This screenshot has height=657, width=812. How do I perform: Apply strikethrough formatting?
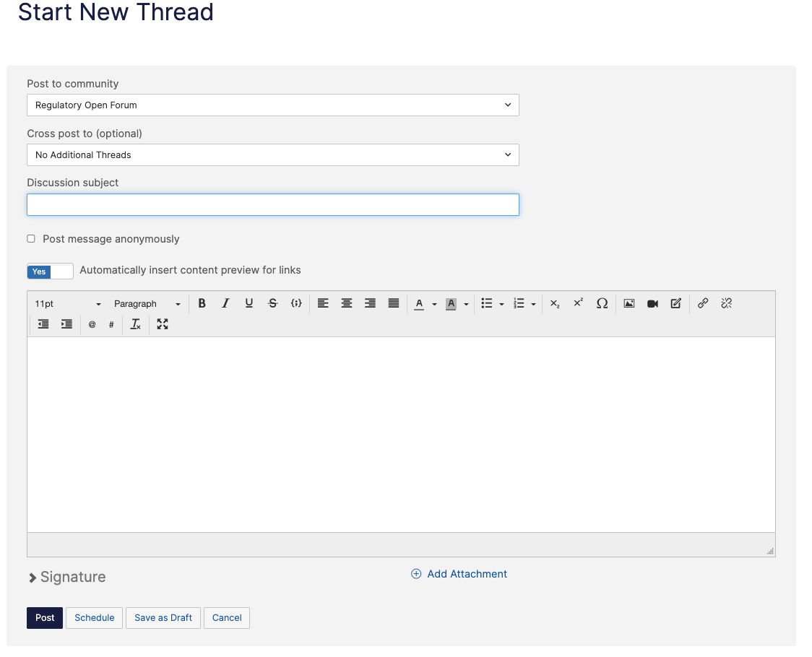point(273,303)
